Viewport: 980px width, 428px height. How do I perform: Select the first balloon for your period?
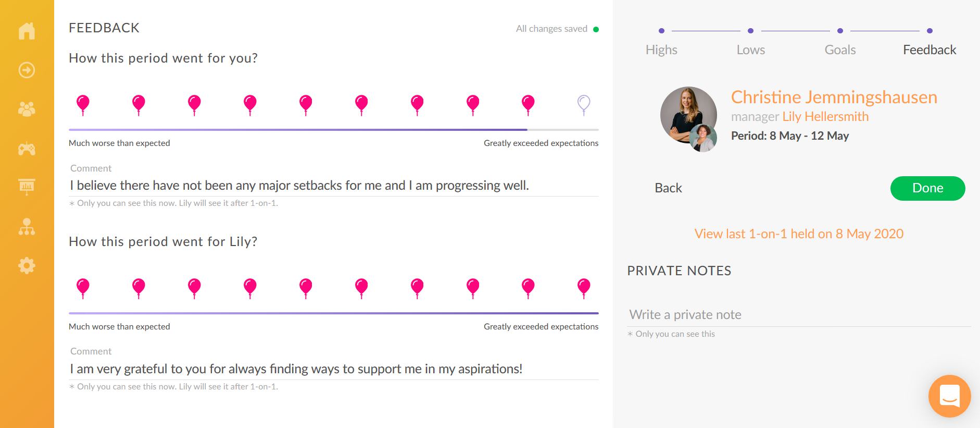click(83, 105)
